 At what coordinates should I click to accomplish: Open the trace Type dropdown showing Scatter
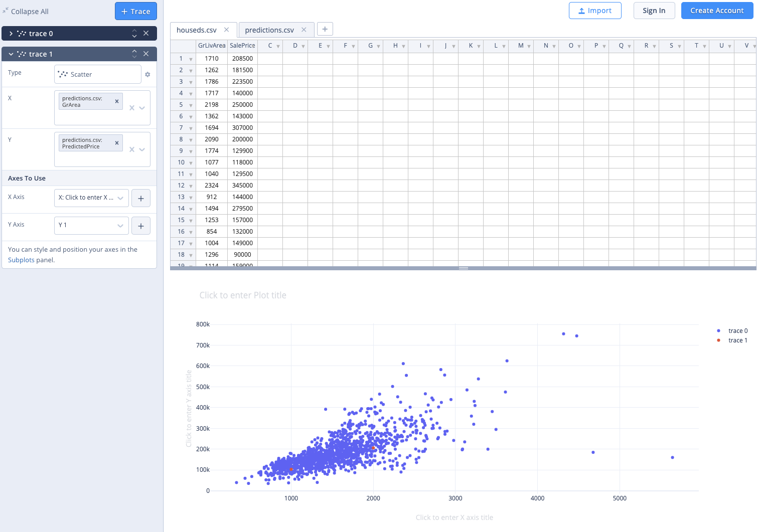pyautogui.click(x=97, y=74)
